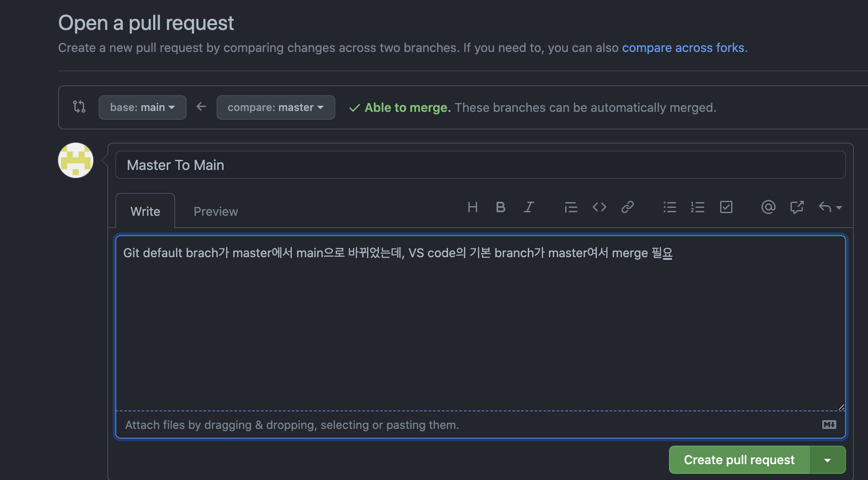Insert code with the angle brackets icon
The image size is (868, 480).
point(599,207)
